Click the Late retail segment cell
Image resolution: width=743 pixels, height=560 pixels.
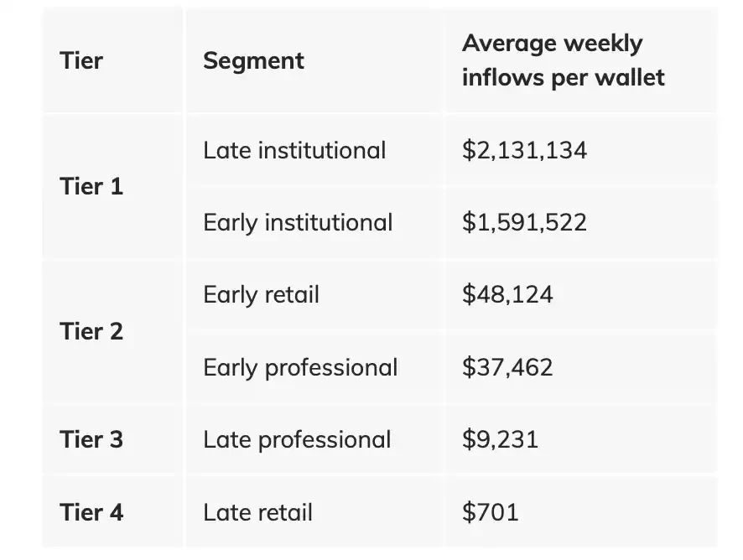[x=257, y=511]
